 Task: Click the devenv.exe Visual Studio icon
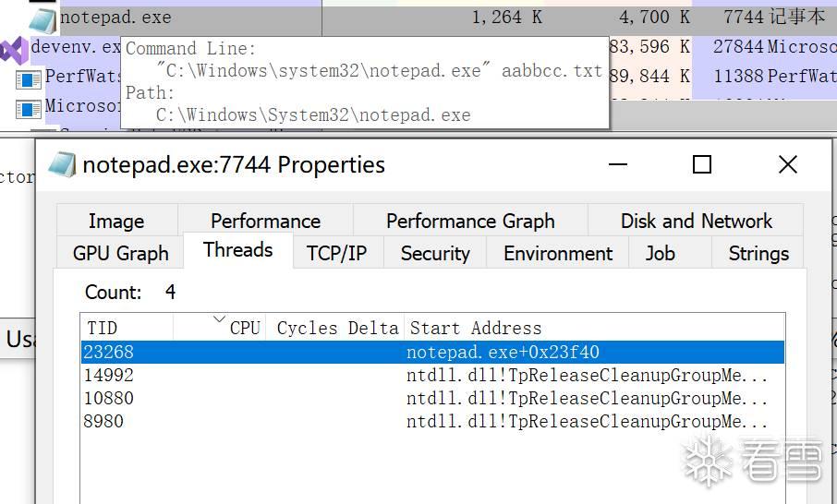[14, 49]
